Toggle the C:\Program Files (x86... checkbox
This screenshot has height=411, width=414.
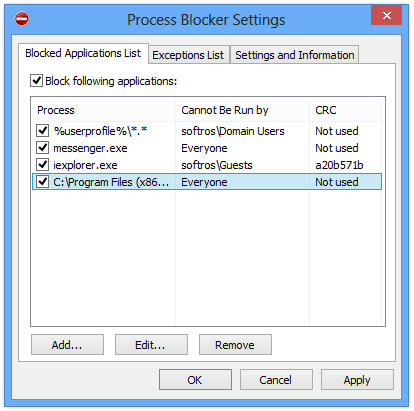pos(42,182)
